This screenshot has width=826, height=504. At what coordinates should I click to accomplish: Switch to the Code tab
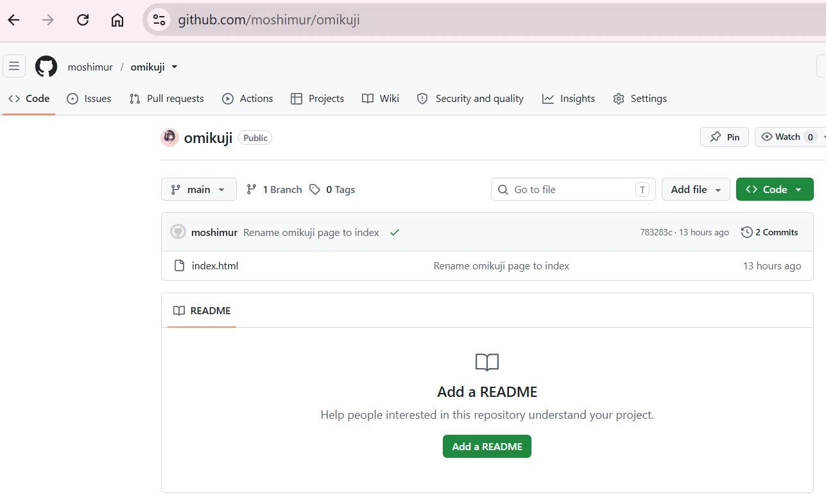click(29, 98)
